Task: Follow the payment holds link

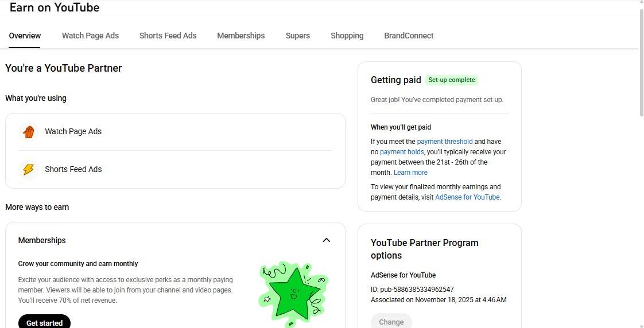Action: coord(402,152)
